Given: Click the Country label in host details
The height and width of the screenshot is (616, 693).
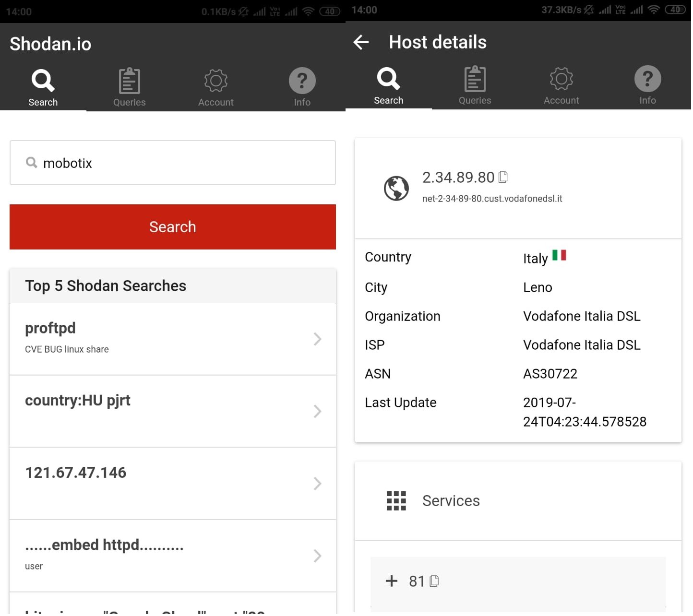Looking at the screenshot, I should (x=388, y=257).
